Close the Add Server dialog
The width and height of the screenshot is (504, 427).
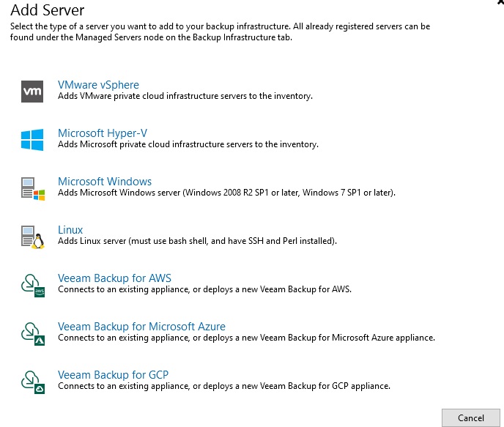tap(500, 3)
